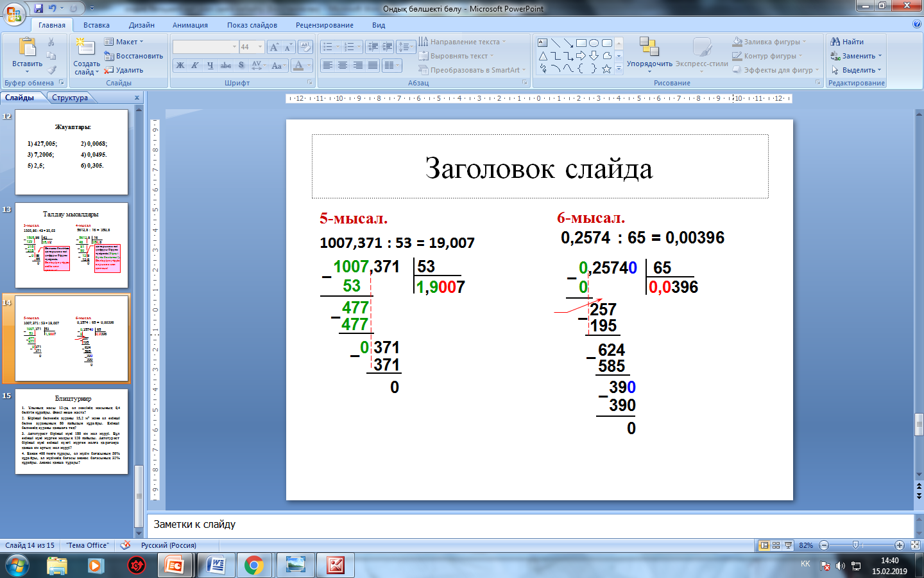Click the Упорядочить (Arrange) icon

(649, 48)
